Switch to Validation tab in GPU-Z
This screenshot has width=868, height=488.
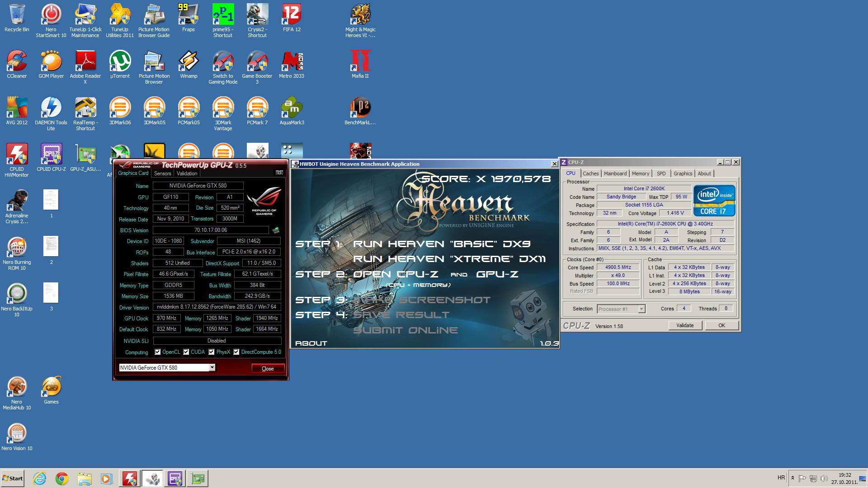coord(187,174)
